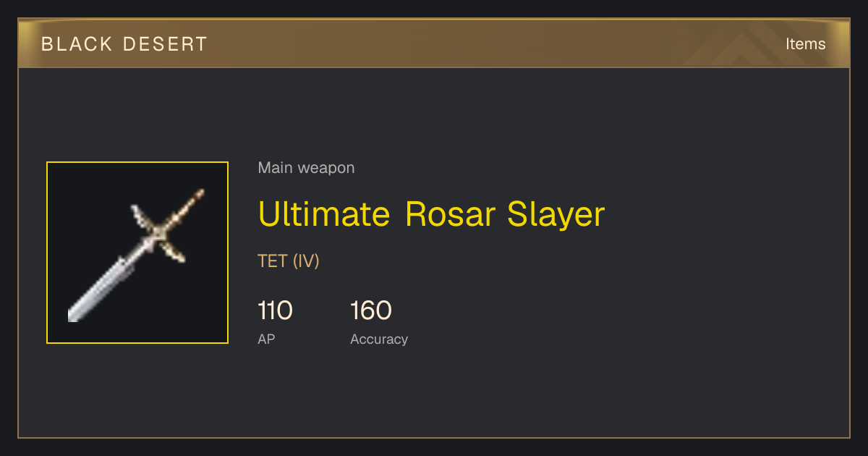Click the word Ultimate in item name
The width and height of the screenshot is (868, 456).
[x=324, y=214]
